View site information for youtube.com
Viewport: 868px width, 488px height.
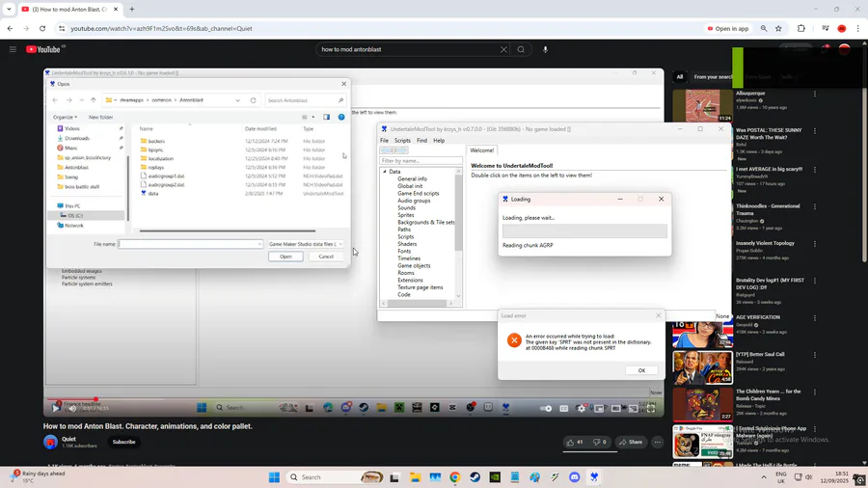(62, 28)
